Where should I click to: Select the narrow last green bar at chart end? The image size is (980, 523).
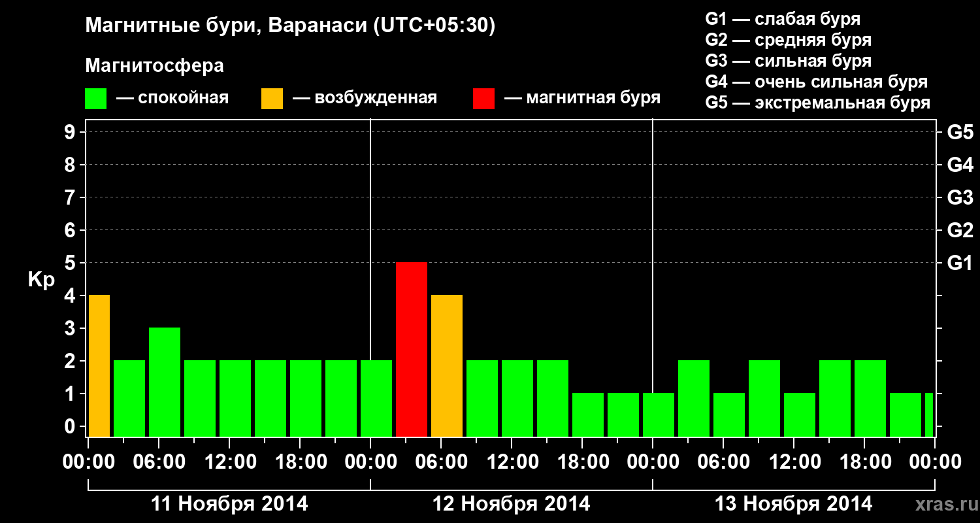click(929, 414)
